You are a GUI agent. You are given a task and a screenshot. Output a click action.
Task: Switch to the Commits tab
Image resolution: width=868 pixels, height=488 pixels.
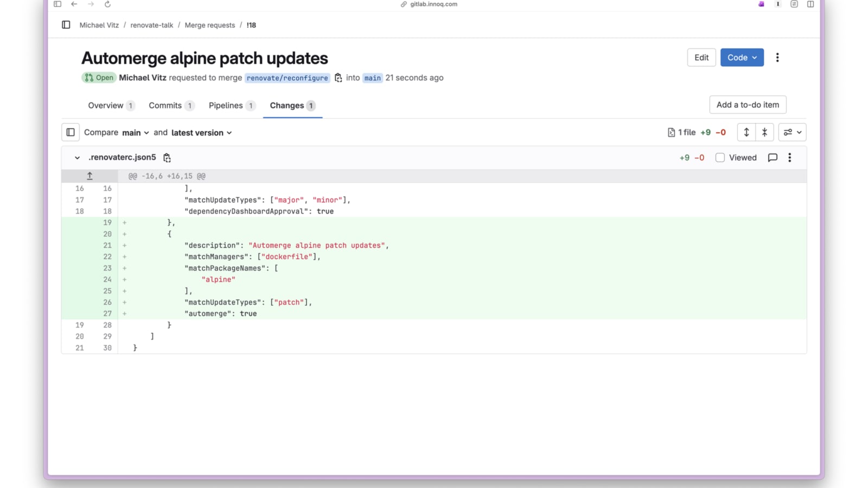click(x=171, y=106)
